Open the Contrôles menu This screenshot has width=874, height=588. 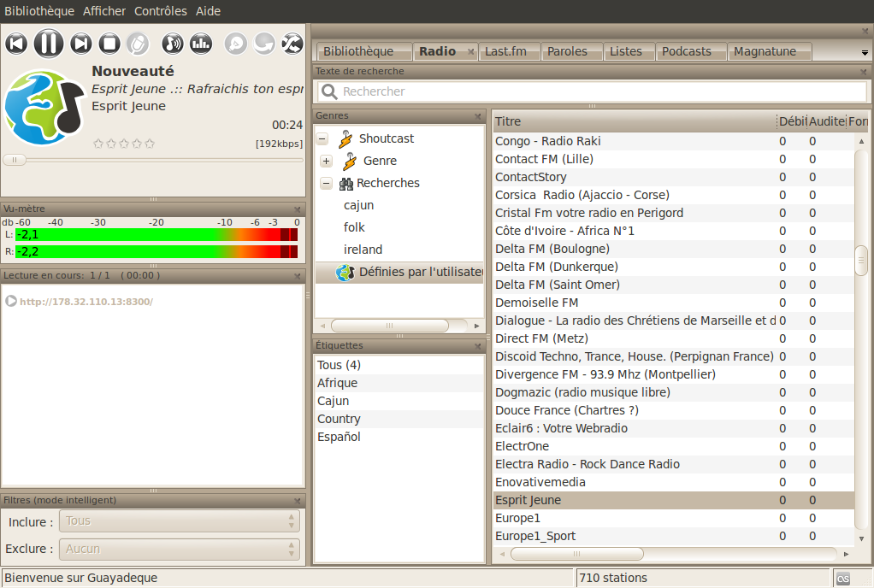click(x=160, y=11)
